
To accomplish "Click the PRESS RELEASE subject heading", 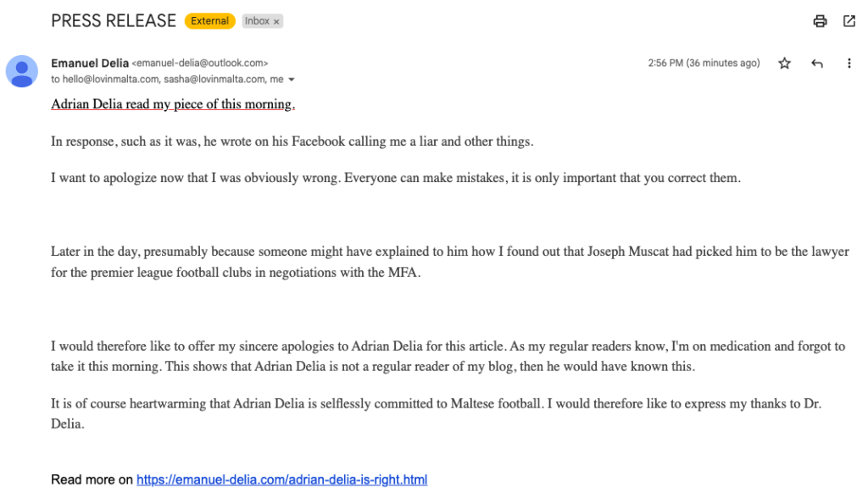I will [114, 21].
